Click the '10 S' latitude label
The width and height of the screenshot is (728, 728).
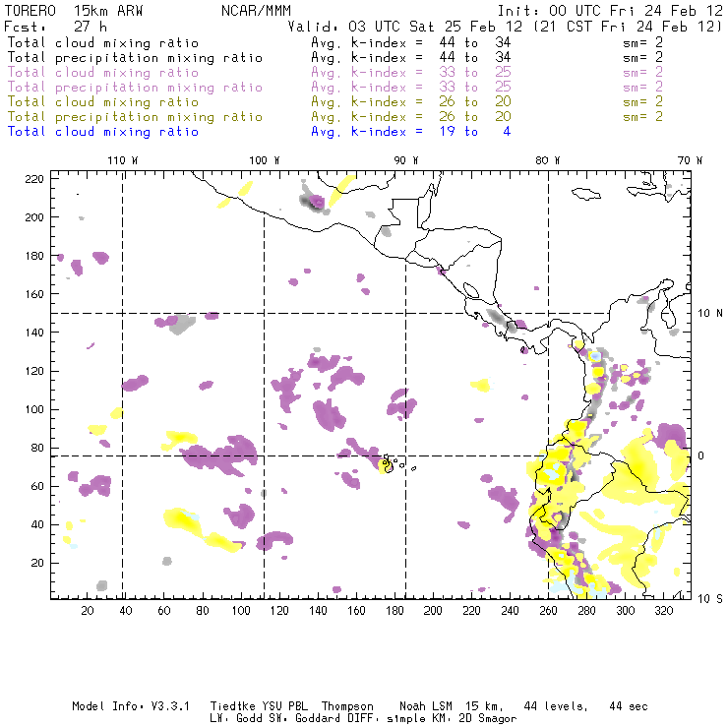(710, 599)
